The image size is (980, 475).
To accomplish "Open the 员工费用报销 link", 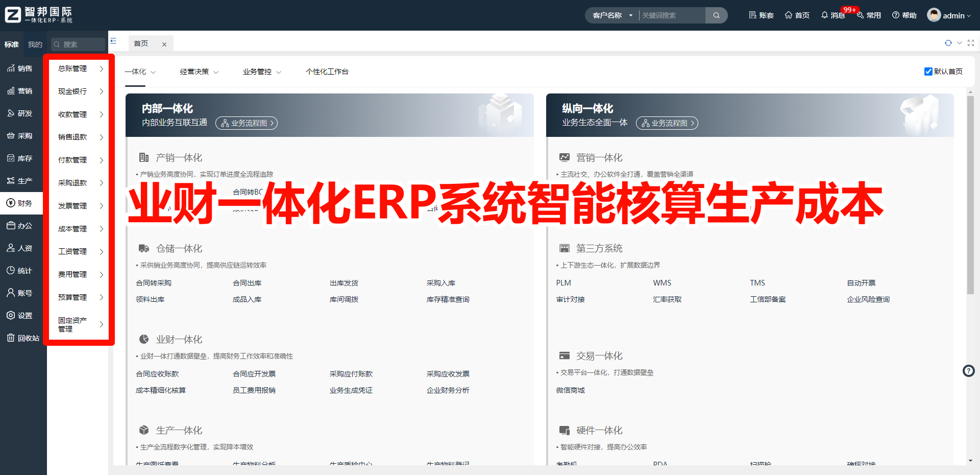I will [254, 390].
